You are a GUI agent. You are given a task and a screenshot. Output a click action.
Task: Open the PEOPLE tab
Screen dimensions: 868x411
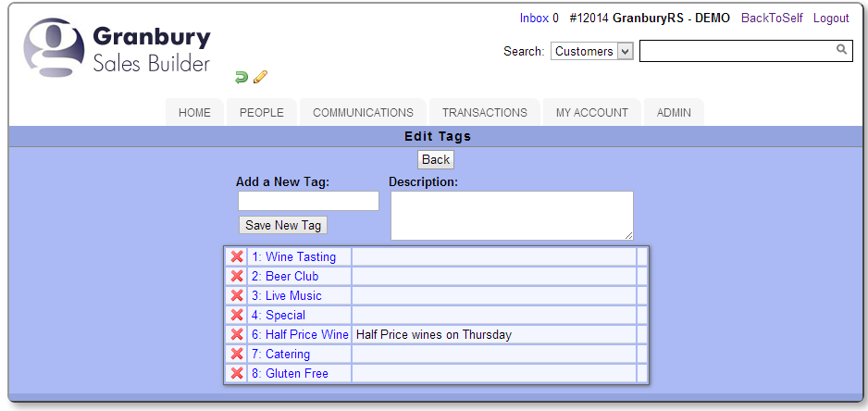pos(261,113)
